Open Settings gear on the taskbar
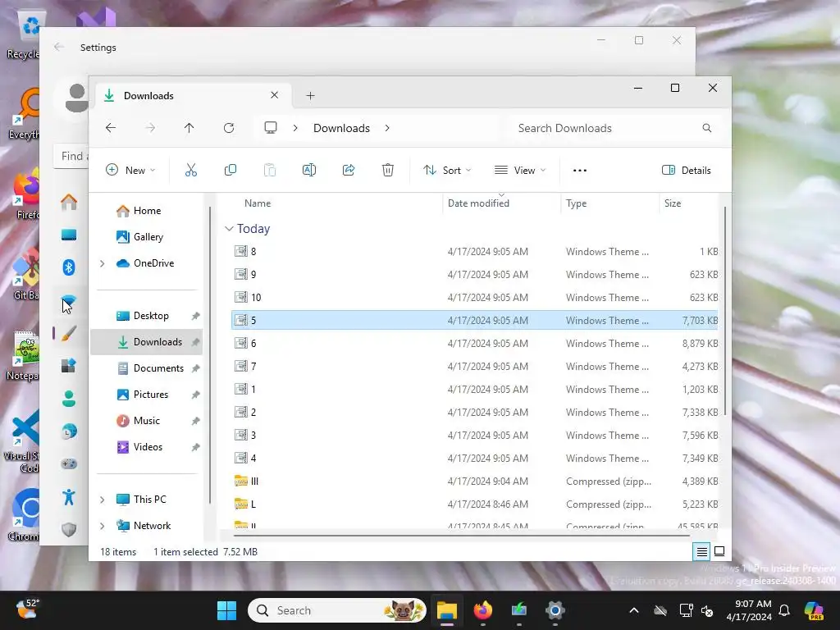 (555, 610)
